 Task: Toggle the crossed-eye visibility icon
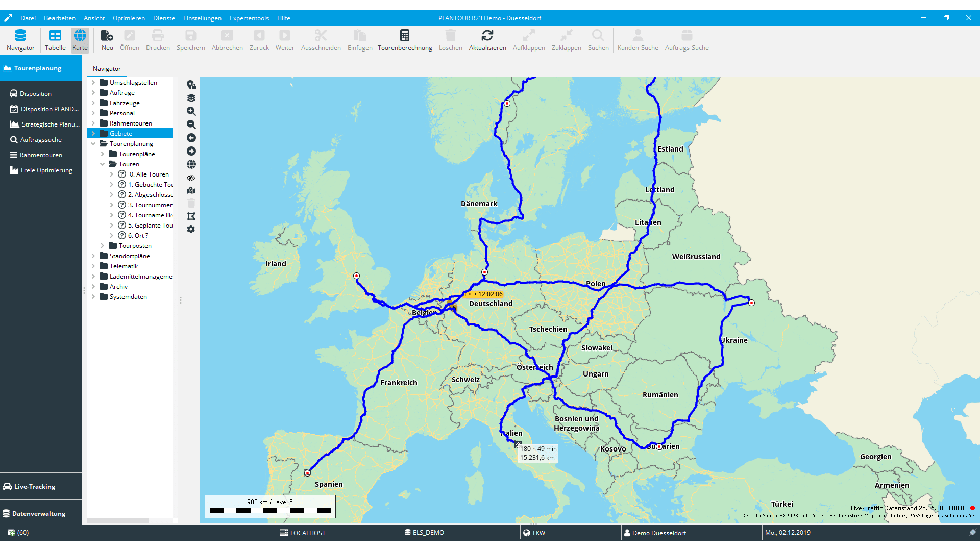tap(191, 178)
